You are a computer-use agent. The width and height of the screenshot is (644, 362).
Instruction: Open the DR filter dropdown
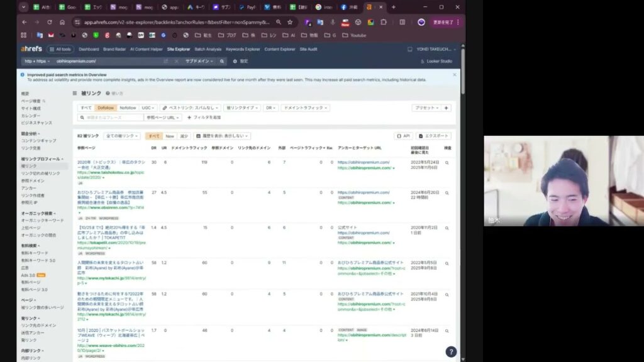click(270, 107)
